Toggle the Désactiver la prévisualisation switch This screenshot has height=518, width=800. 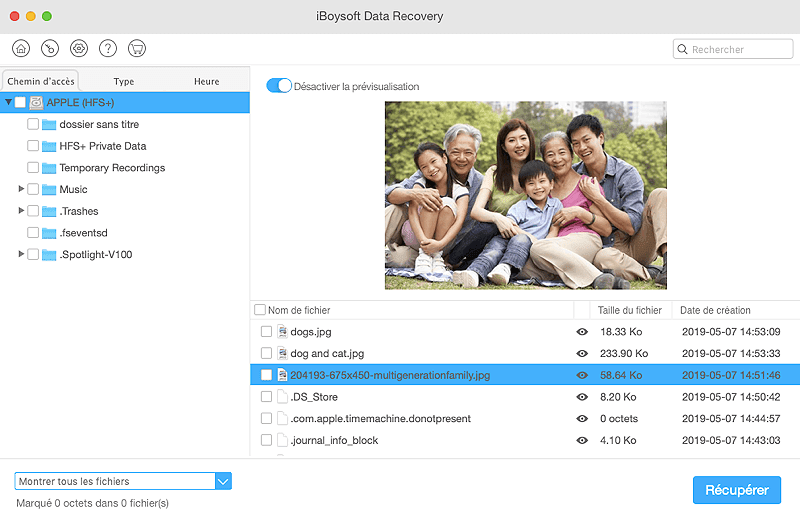[279, 86]
